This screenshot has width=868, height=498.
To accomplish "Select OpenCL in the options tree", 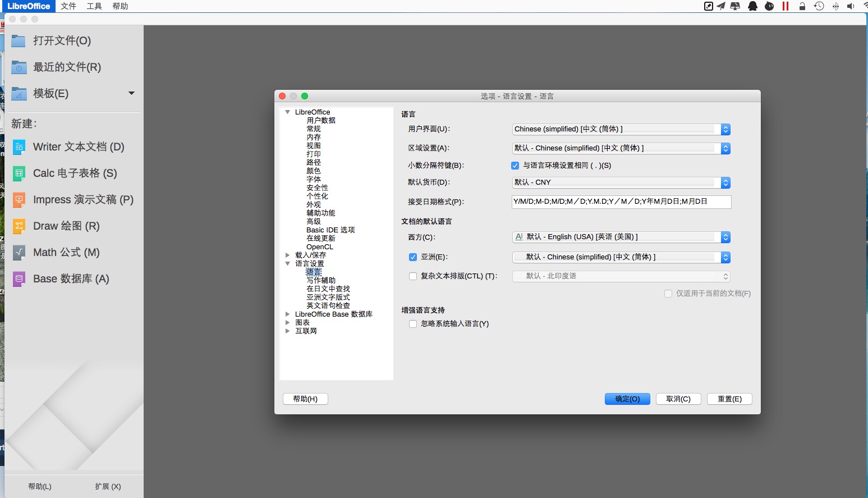I will point(320,247).
